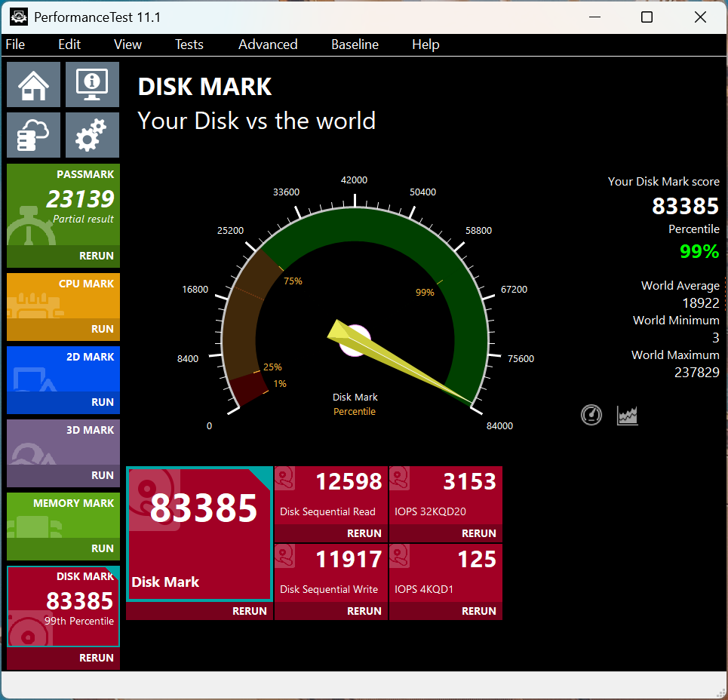This screenshot has height=700, width=728.
Task: Rerun the Disk Sequential Read test
Action: (364, 533)
